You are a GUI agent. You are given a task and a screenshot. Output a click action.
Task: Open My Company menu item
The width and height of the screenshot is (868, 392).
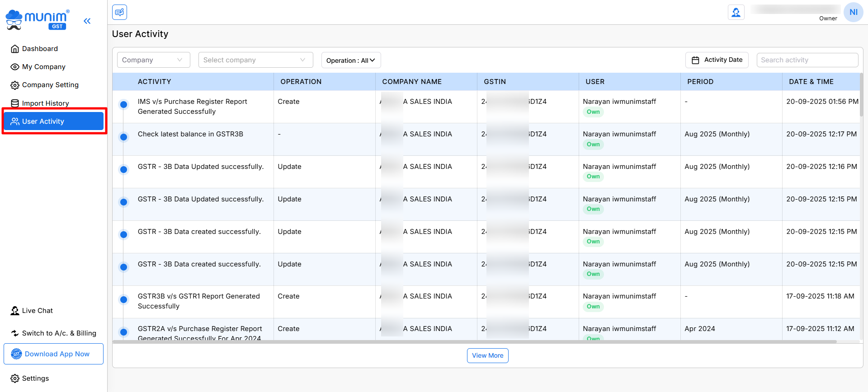43,67
